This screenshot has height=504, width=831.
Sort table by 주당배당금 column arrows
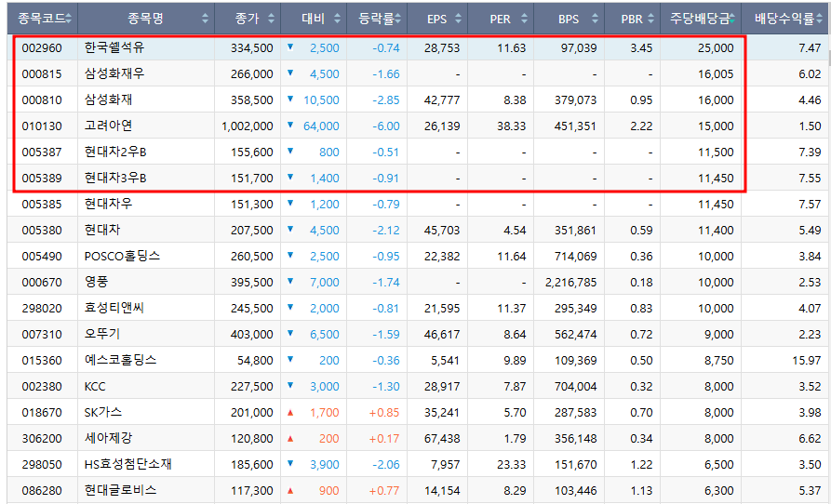coord(732,19)
